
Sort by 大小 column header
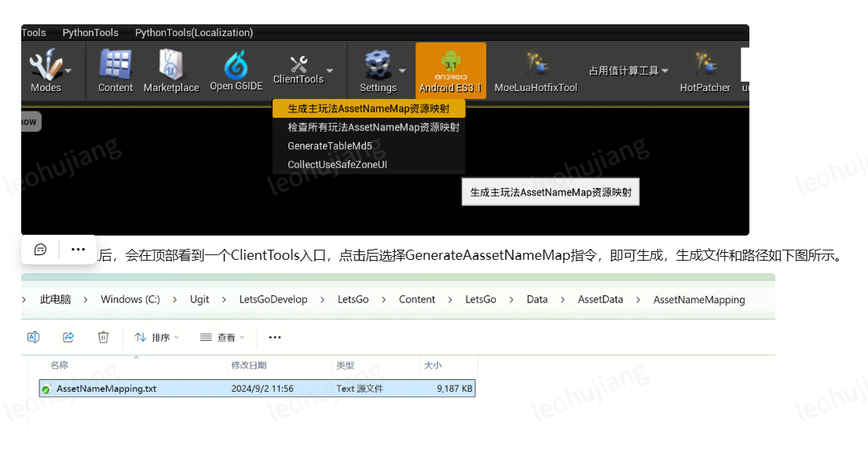point(433,365)
